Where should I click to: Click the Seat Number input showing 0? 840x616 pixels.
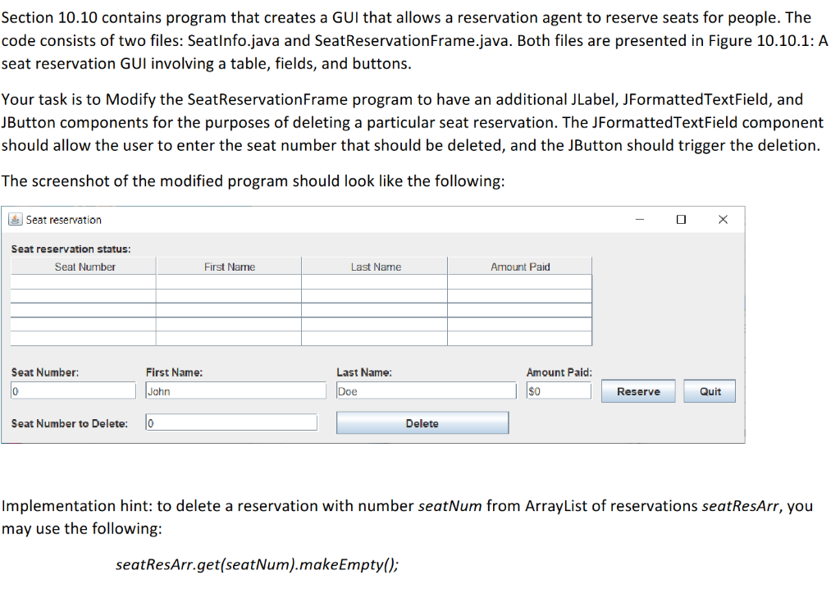coord(72,391)
